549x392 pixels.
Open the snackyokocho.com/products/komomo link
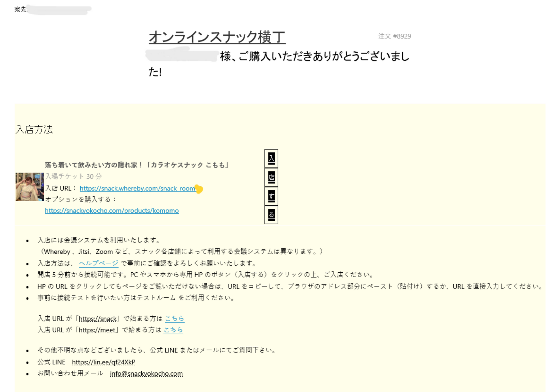pyautogui.click(x=112, y=211)
